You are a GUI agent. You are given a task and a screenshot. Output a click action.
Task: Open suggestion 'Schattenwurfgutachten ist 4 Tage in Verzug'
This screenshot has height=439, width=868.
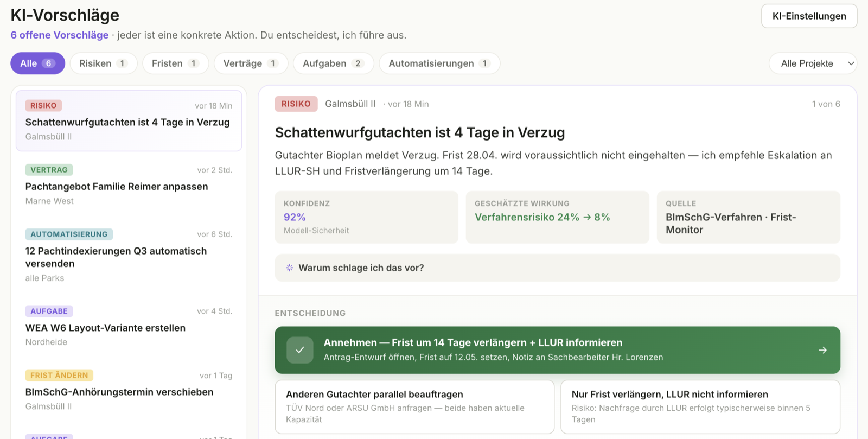click(129, 120)
